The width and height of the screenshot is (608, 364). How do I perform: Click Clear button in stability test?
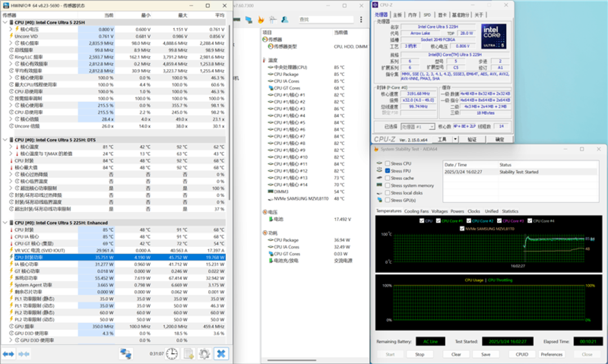click(456, 354)
